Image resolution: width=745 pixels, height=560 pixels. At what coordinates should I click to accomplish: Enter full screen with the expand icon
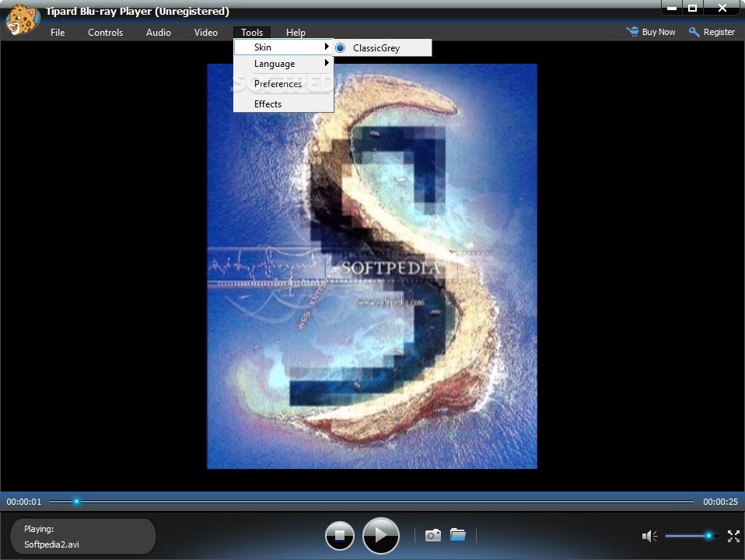coord(733,536)
